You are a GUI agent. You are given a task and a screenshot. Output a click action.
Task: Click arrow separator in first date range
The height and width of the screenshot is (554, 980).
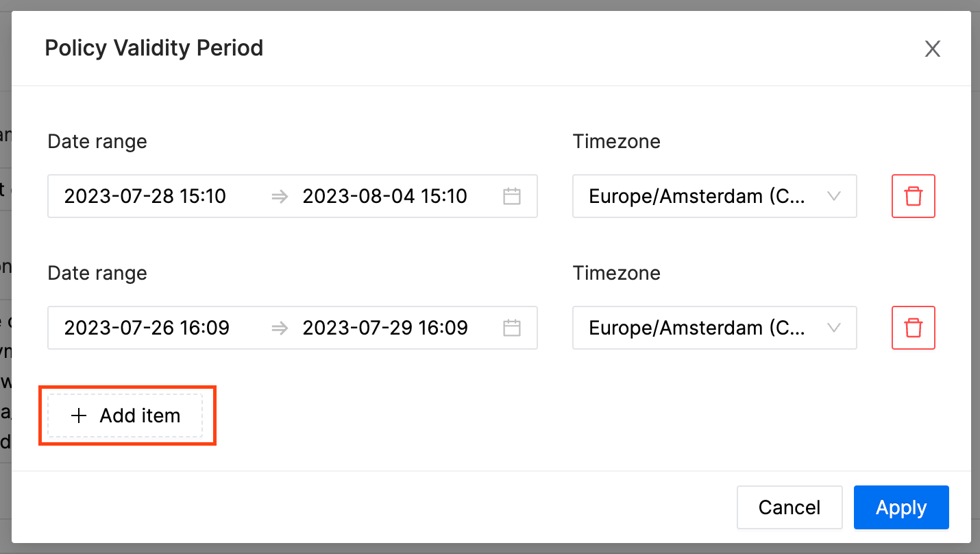[279, 197]
